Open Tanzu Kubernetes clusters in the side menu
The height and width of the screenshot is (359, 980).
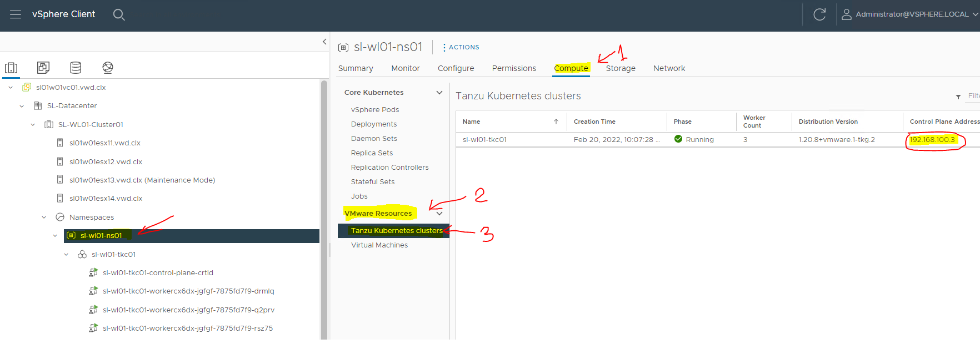pyautogui.click(x=397, y=231)
